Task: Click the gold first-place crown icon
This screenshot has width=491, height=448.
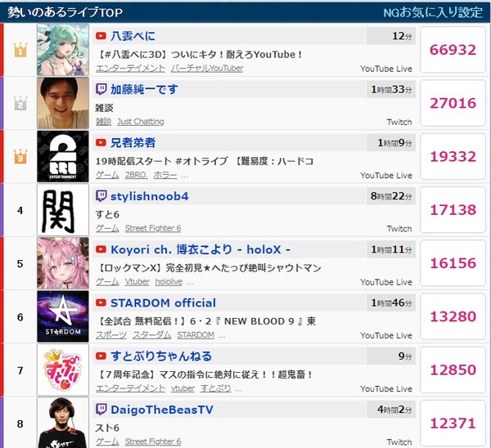Action: coord(20,50)
